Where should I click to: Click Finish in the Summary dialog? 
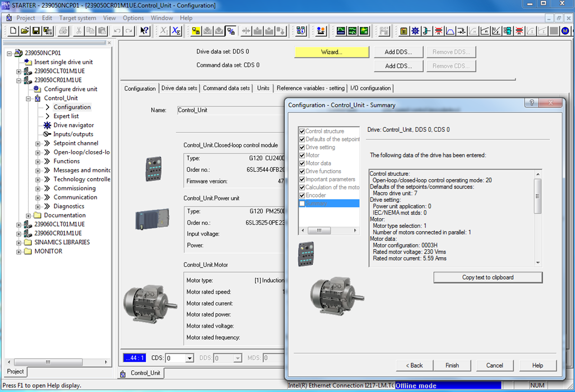(452, 365)
